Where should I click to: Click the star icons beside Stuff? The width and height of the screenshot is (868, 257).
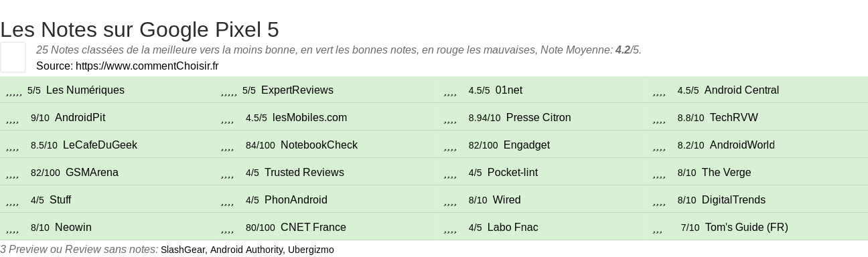coord(12,200)
